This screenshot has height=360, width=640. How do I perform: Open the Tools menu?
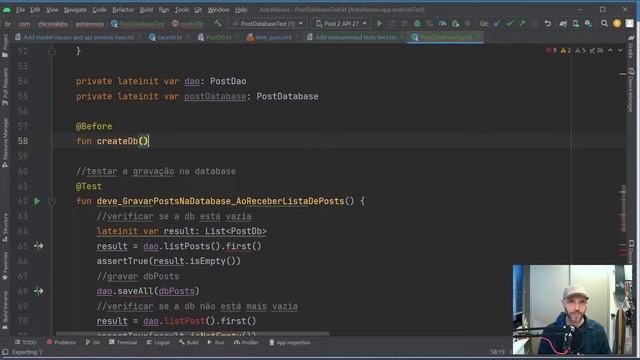point(182,9)
